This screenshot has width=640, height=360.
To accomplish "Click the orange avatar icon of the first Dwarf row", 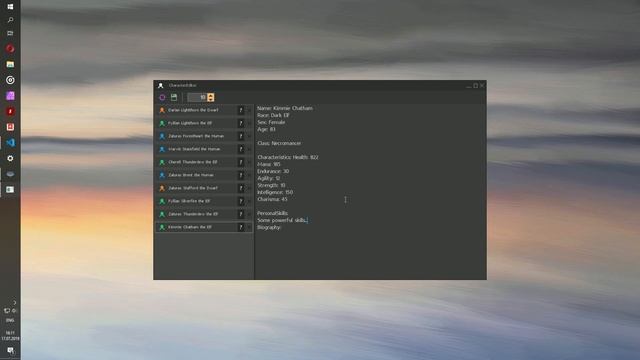I will point(162,110).
